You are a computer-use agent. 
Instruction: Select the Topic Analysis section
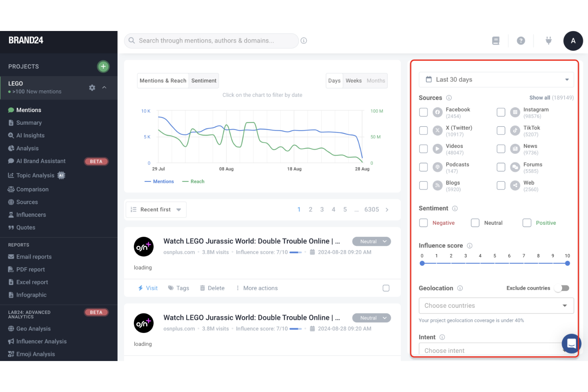35,175
